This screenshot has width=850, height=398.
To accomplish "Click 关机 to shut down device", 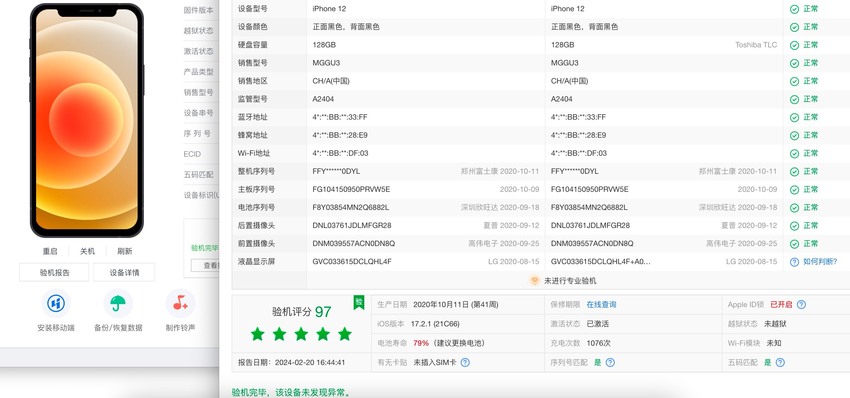I will 87,251.
